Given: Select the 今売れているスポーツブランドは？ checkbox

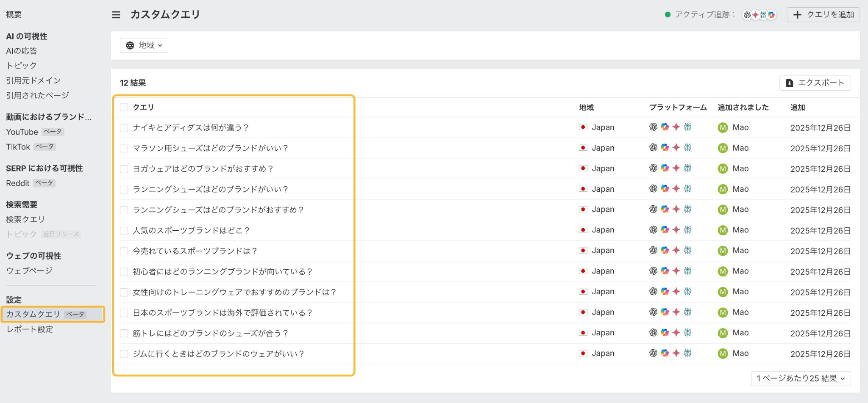Looking at the screenshot, I should pyautogui.click(x=124, y=251).
